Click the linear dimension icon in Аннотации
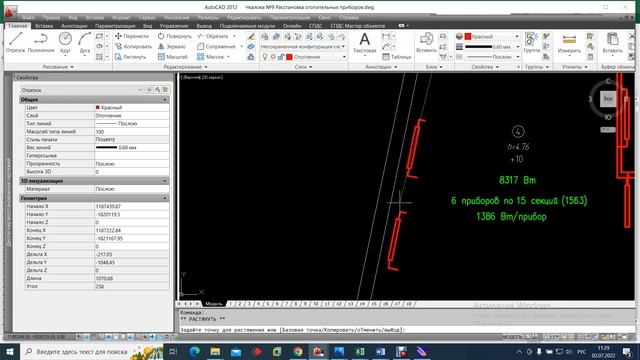 pos(385,36)
